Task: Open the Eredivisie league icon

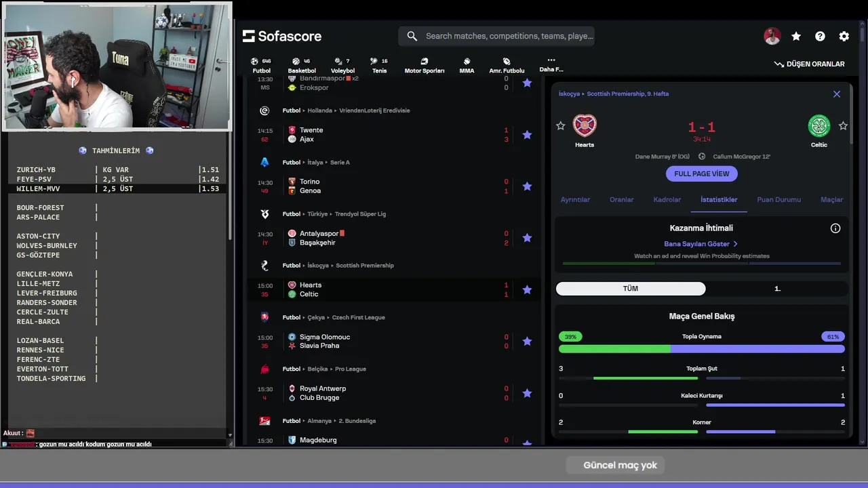Action: click(264, 110)
